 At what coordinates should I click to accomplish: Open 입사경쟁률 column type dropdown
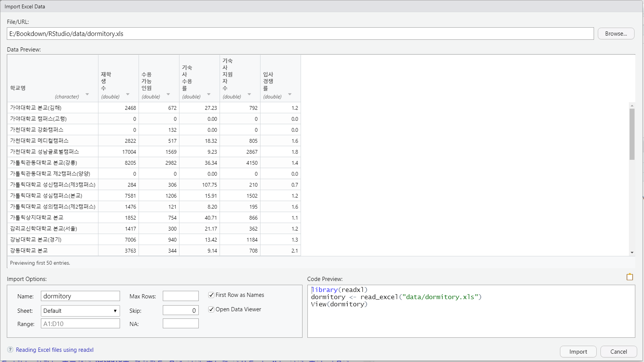[x=290, y=94]
